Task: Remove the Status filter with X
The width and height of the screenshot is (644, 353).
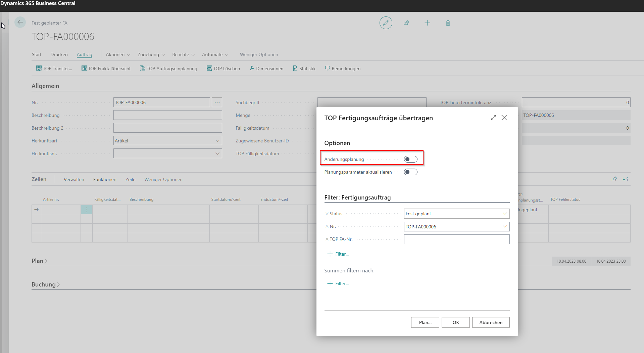Action: coord(327,214)
